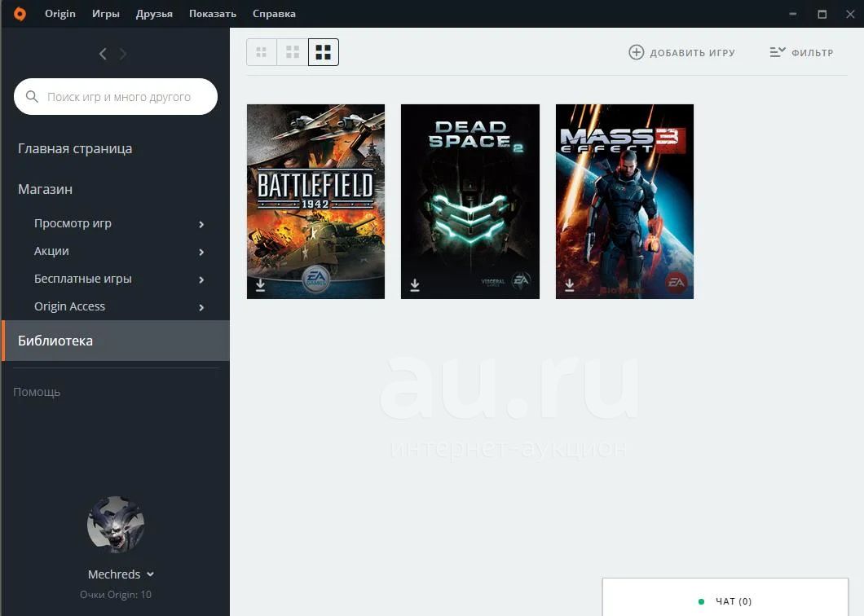Switch to small tile grid view
This screenshot has height=616, width=864.
coord(261,52)
